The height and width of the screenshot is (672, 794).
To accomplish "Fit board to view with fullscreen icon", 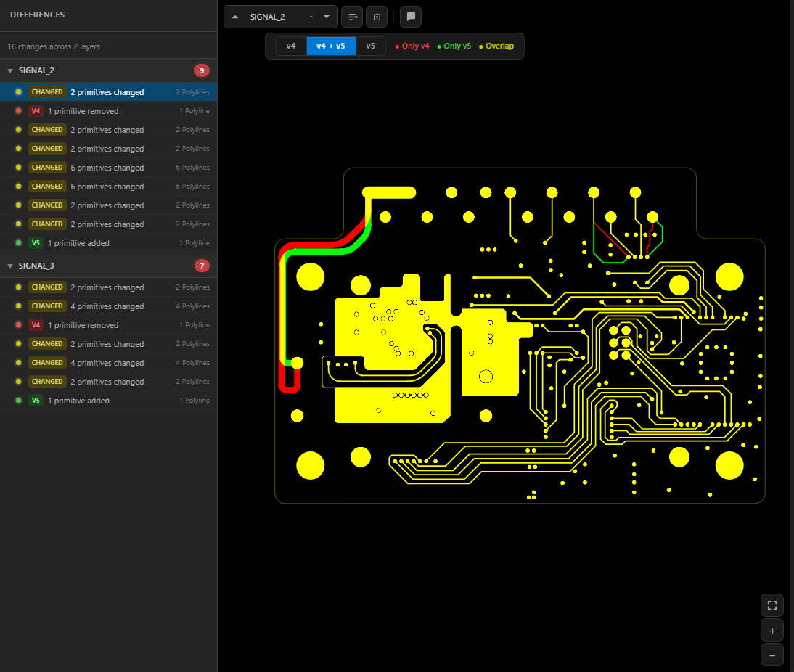I will (x=772, y=605).
